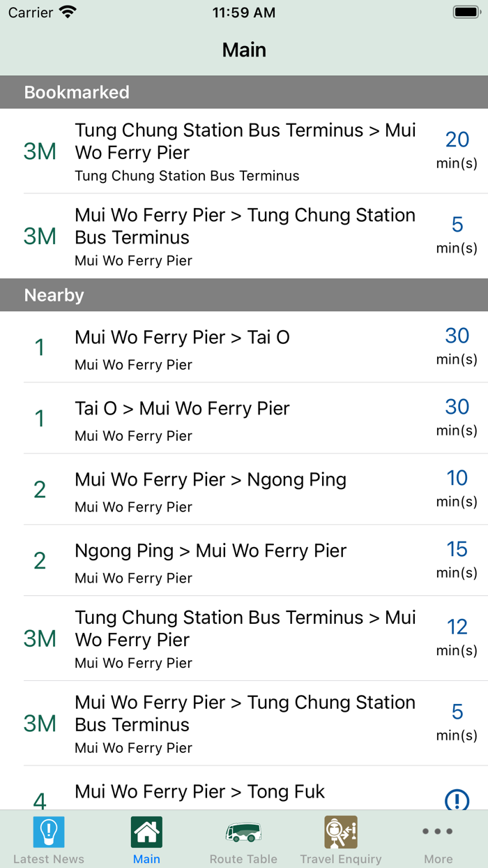This screenshot has height=868, width=488.
Task: Tap the More ellipsis icon
Action: pyautogui.click(x=438, y=830)
